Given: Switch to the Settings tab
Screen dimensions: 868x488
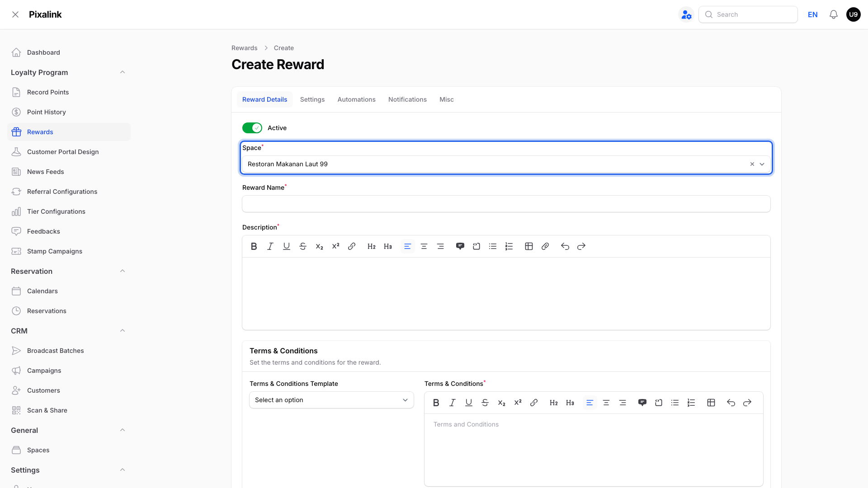Looking at the screenshot, I should pos(312,99).
